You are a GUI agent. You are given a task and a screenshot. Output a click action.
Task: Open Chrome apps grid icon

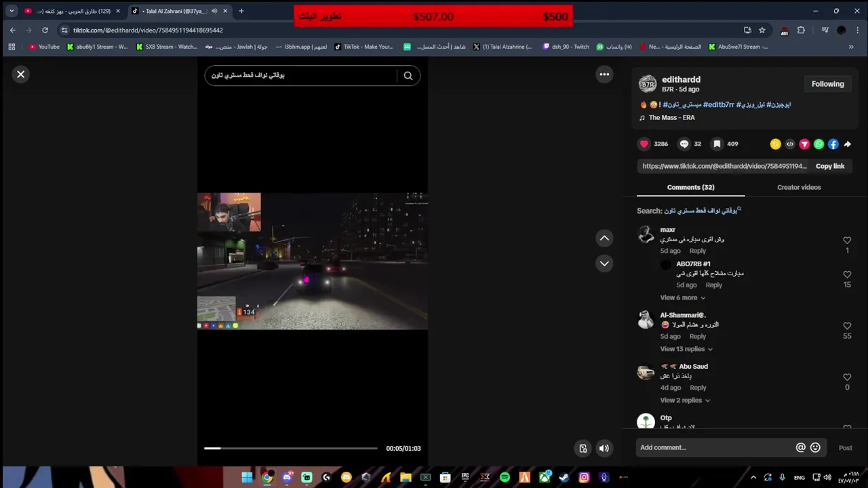tap(12, 47)
